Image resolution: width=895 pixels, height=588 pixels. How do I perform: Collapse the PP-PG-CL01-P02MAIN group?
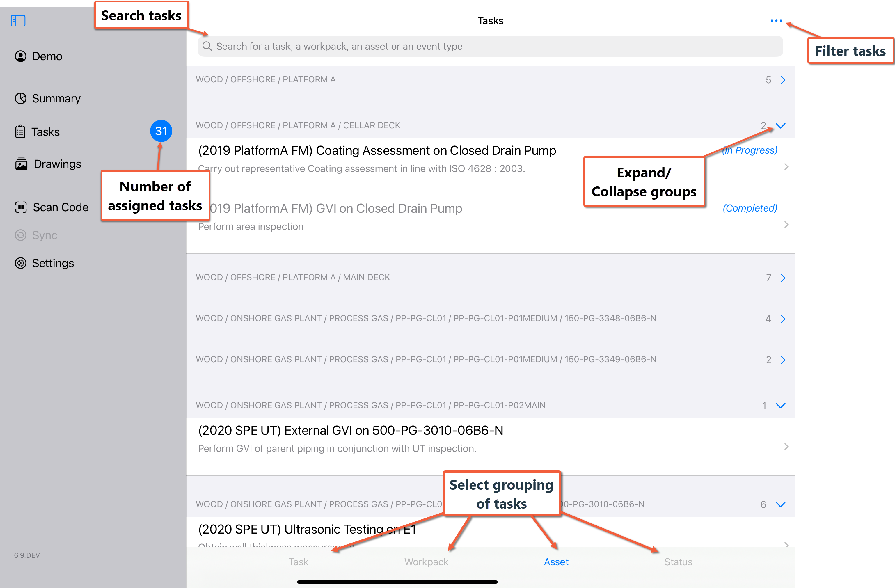(781, 405)
